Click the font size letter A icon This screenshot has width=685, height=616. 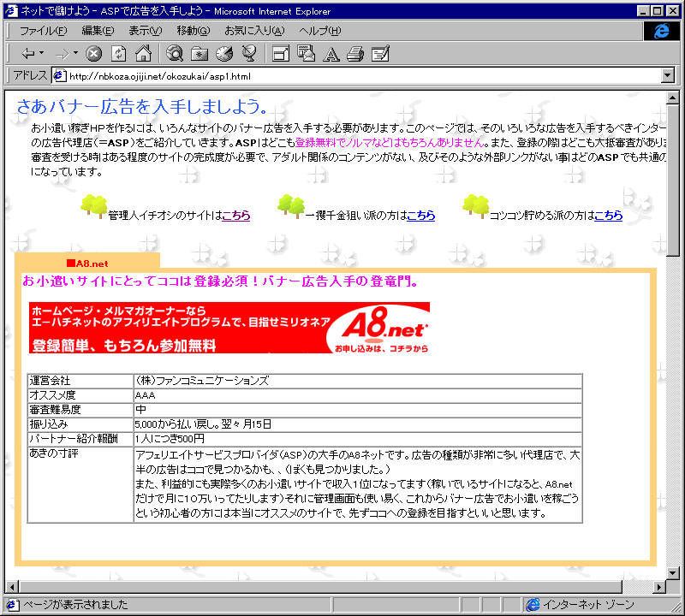[x=331, y=54]
